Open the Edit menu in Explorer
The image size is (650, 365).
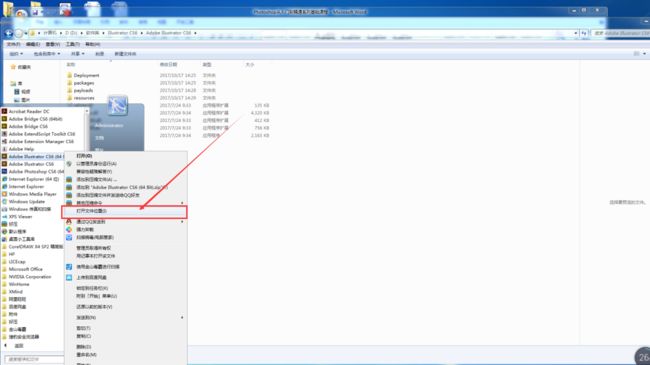(x=33, y=44)
